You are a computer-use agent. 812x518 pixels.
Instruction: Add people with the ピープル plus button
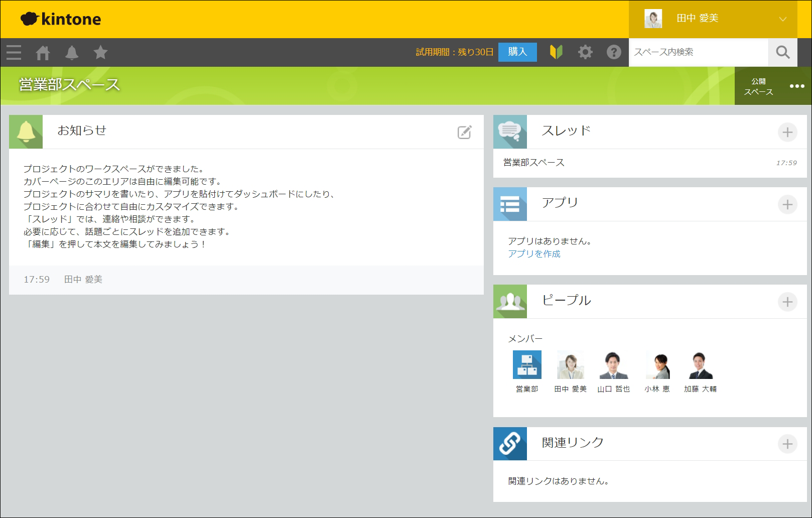(787, 302)
